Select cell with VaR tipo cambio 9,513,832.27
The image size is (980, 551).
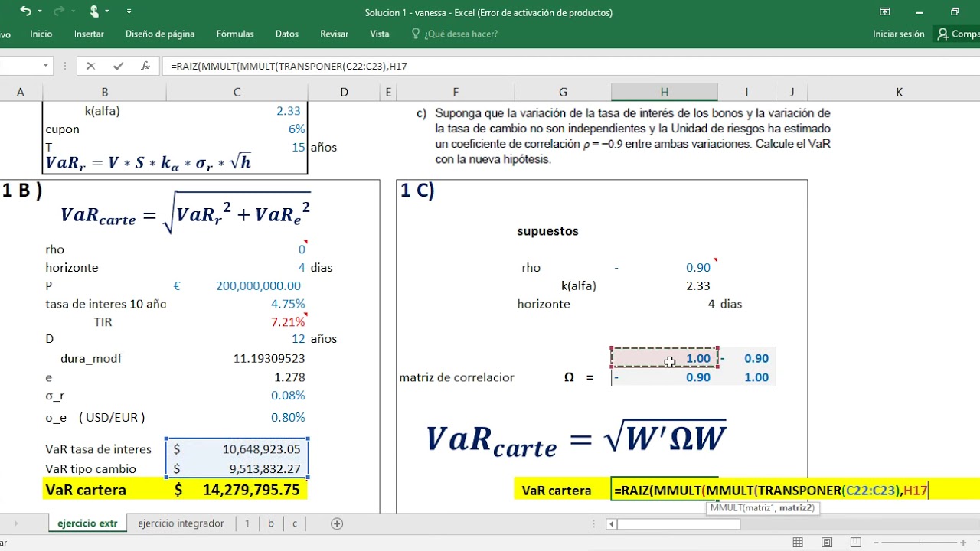[237, 468]
